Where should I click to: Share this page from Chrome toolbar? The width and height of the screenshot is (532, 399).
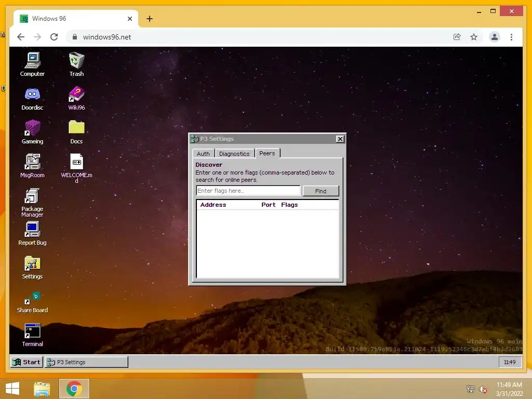[x=457, y=37]
